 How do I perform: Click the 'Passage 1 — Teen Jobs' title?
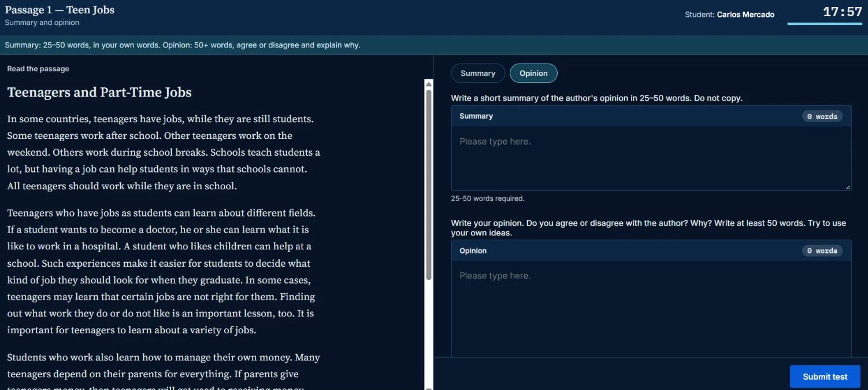(x=60, y=10)
